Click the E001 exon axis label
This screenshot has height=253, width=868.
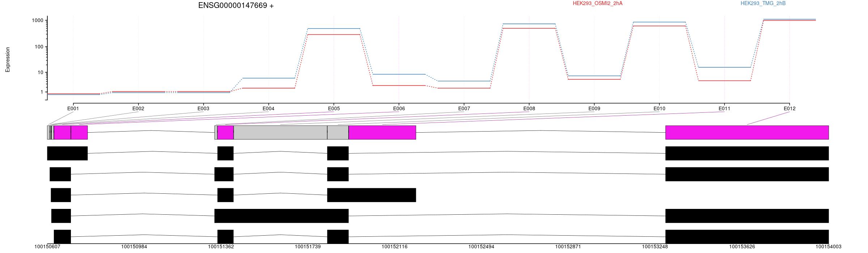[73, 108]
